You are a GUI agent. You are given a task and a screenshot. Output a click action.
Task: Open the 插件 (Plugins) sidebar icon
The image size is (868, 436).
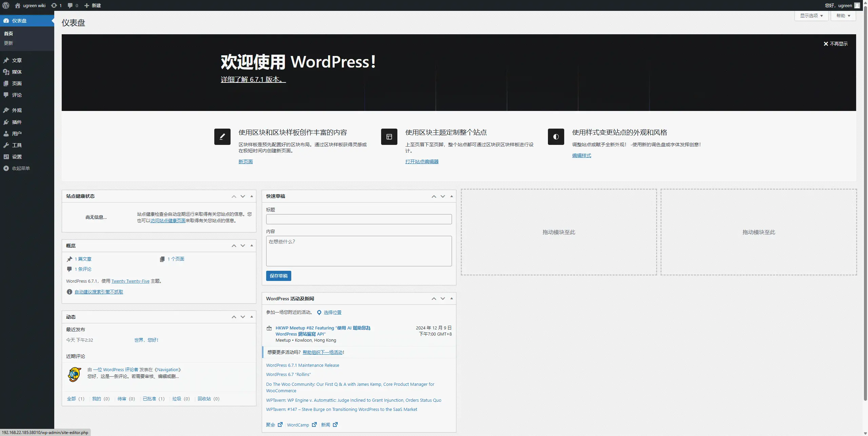click(6, 122)
